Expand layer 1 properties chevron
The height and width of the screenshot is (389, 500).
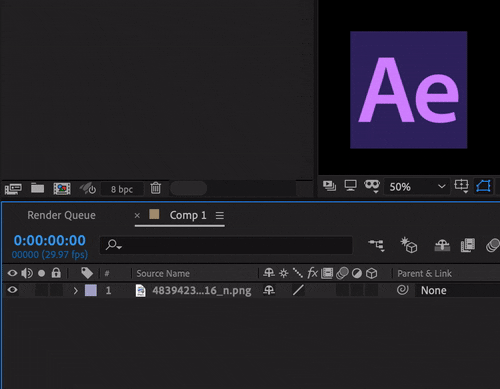coord(76,291)
